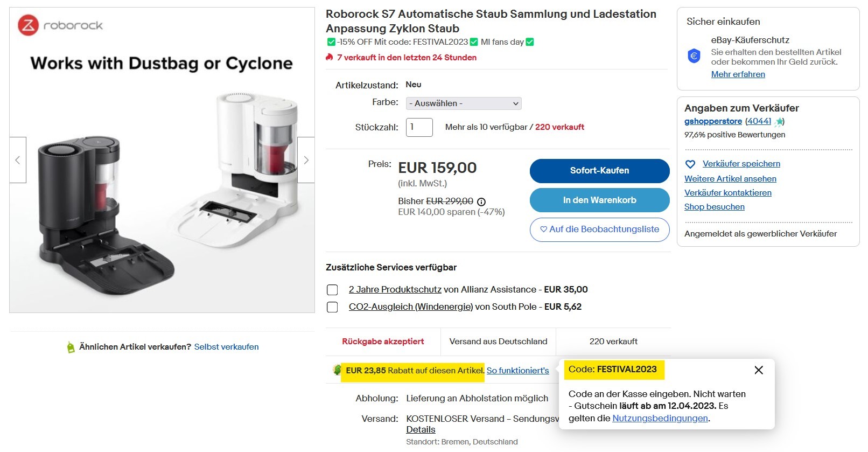868x452 pixels.
Task: Open the Farbe Auswählen dropdown
Action: 464,103
